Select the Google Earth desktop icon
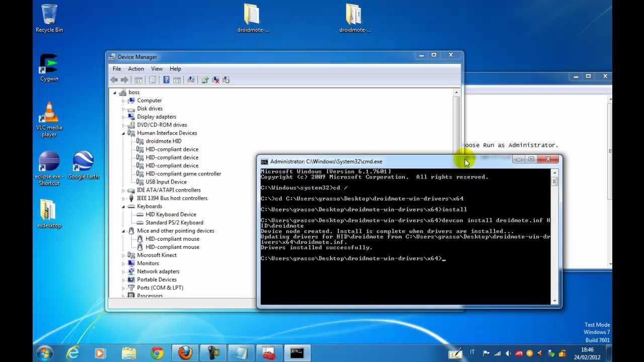This screenshot has height=362, width=644. (x=84, y=165)
